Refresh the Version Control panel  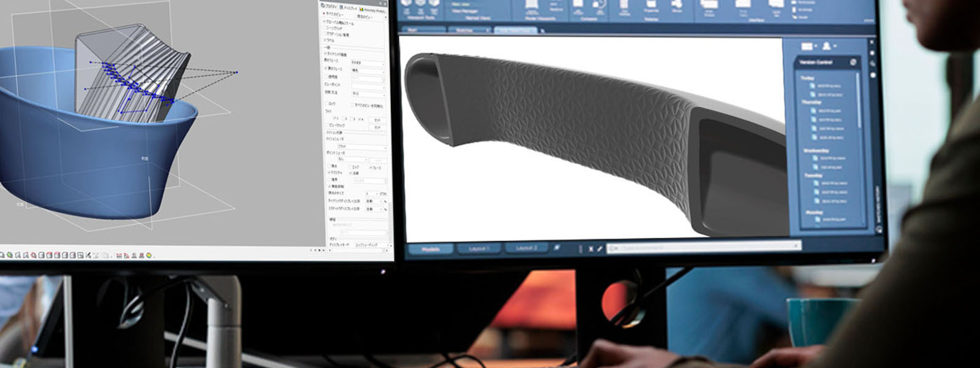[853, 62]
